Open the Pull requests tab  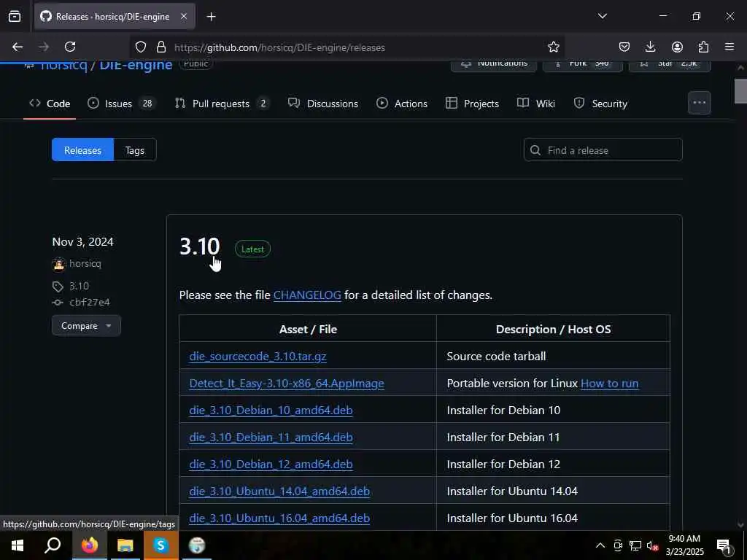[222, 104]
